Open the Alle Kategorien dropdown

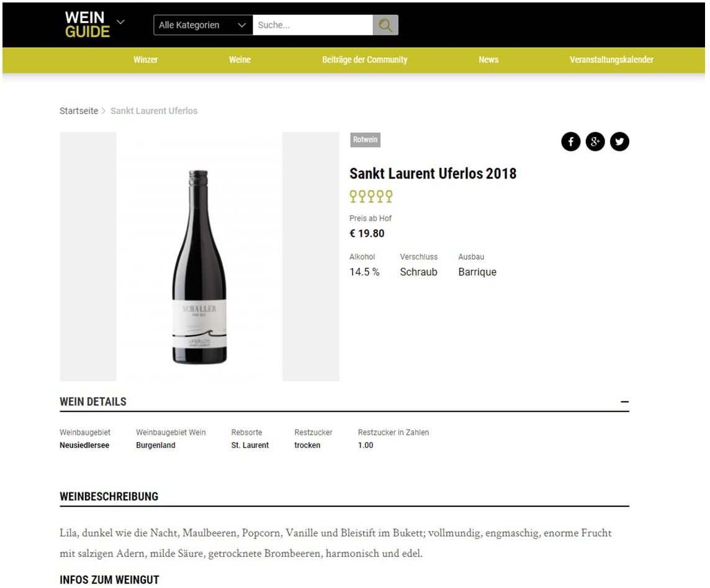click(203, 25)
